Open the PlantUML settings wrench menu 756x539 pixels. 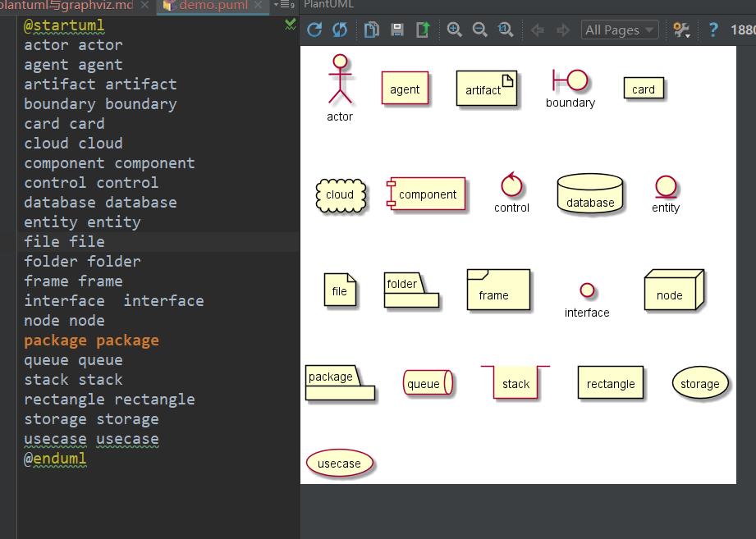(681, 30)
